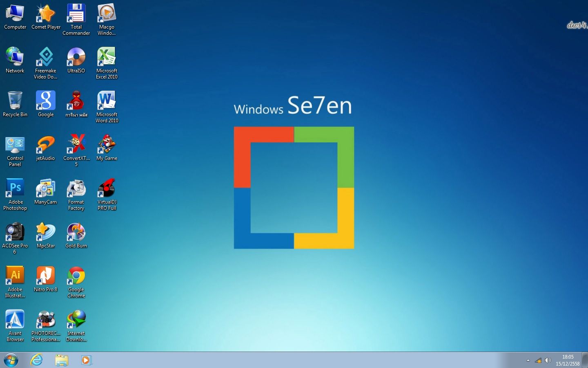Select VirtualDJ PRO Full shortcut
The image size is (588, 368).
[x=107, y=194]
